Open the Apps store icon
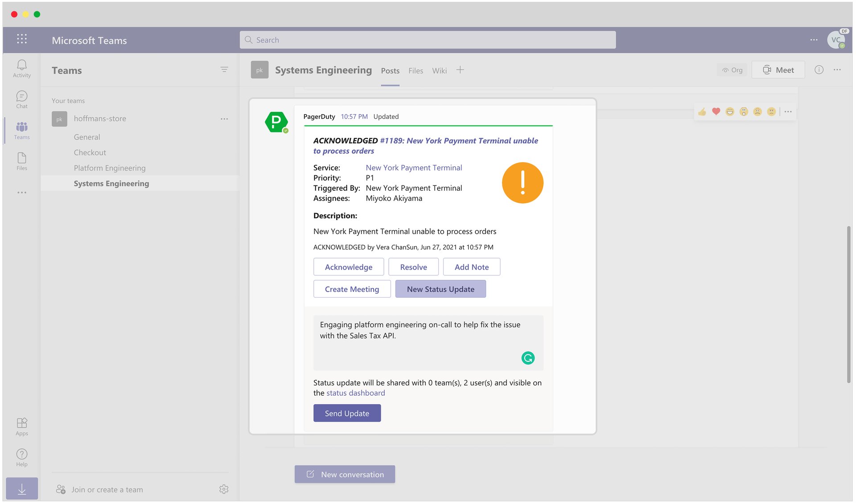856x504 pixels. [21, 426]
